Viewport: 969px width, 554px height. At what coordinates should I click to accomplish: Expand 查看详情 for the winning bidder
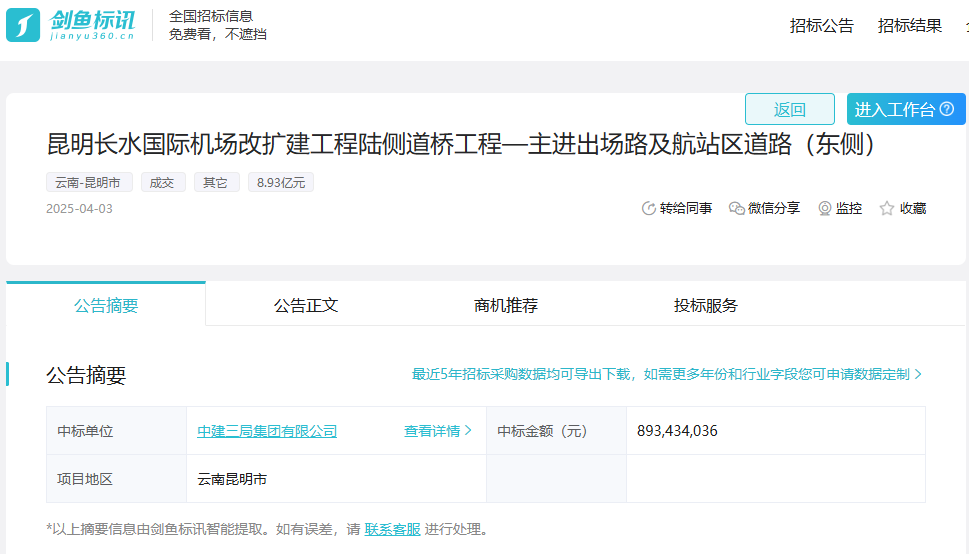(x=438, y=431)
